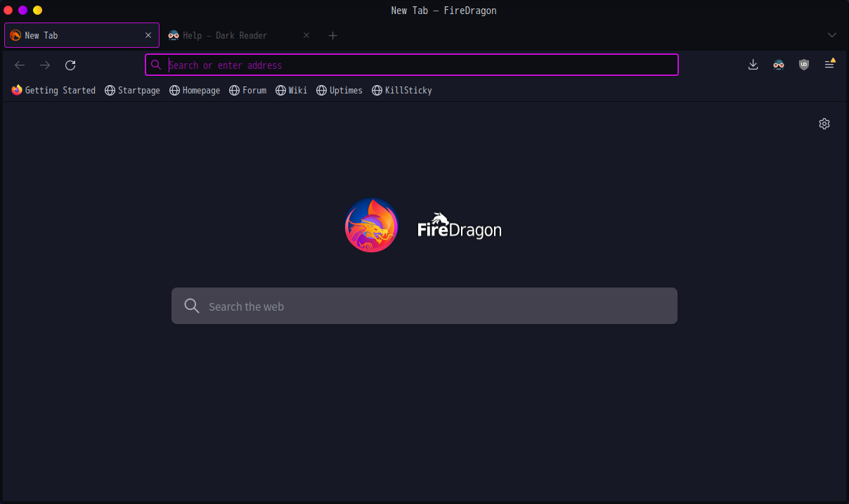Screen dimensions: 849x504
Task: Open a new tab with plus button
Action: (x=333, y=35)
